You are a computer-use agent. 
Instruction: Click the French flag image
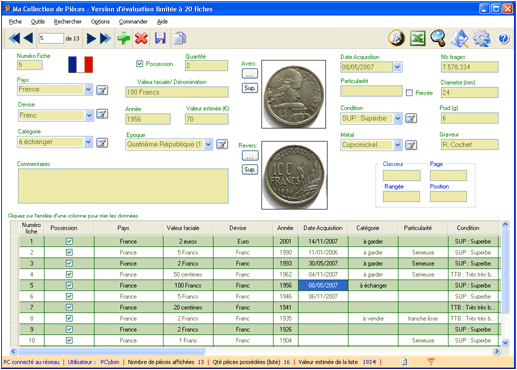[x=80, y=64]
